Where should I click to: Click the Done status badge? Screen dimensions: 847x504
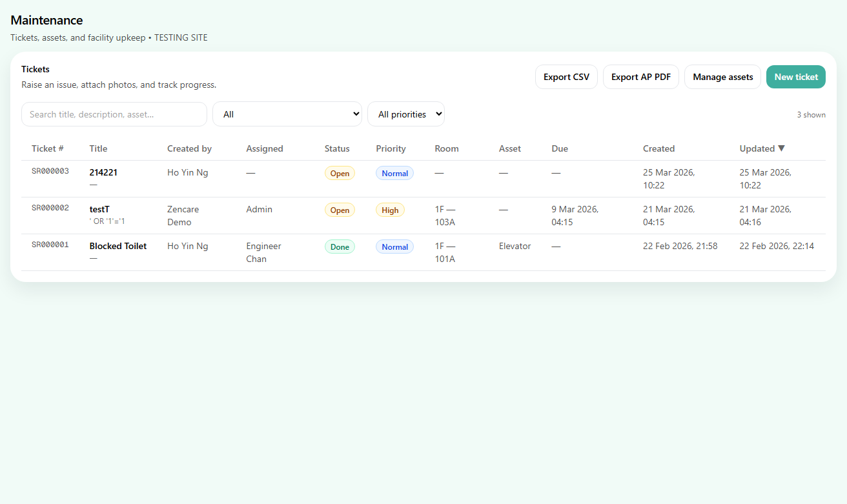(340, 247)
